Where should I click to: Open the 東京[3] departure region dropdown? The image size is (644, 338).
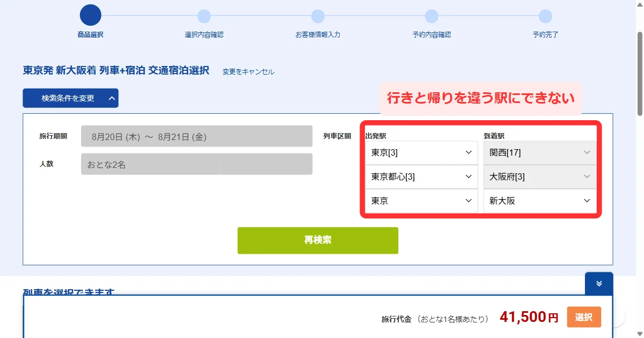(x=421, y=152)
